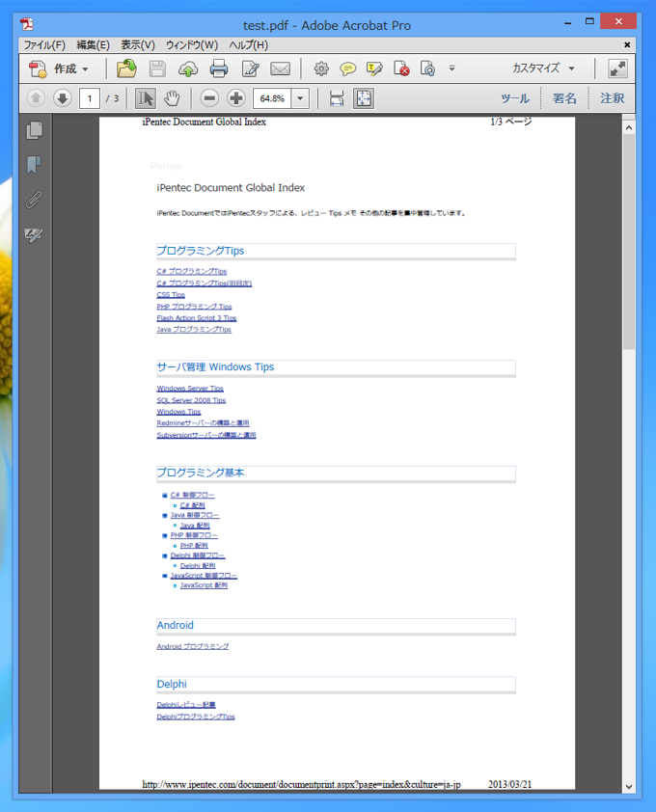Open the Flash Action Script 3 Tips link
Viewport: 656px width, 812px height.
(197, 318)
